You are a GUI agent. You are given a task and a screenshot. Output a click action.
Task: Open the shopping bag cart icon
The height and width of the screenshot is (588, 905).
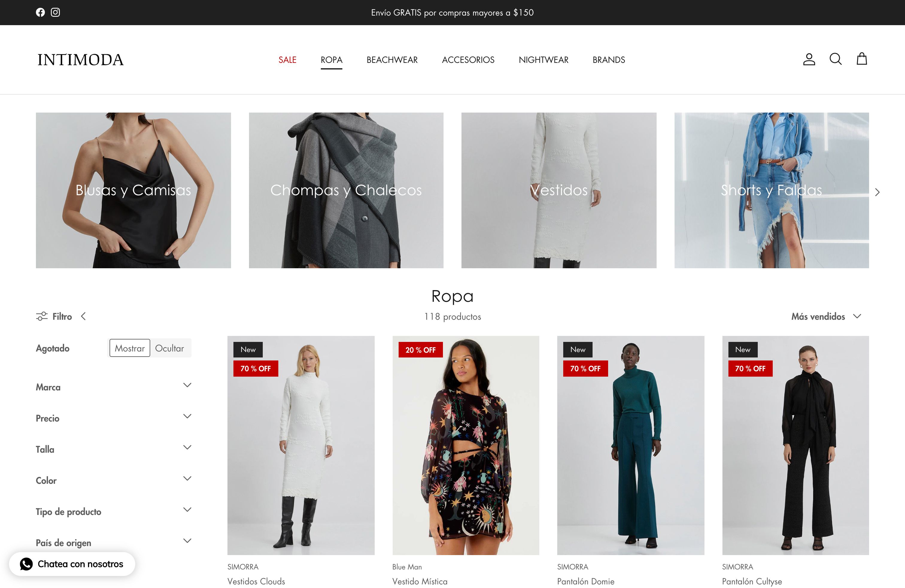coord(862,59)
